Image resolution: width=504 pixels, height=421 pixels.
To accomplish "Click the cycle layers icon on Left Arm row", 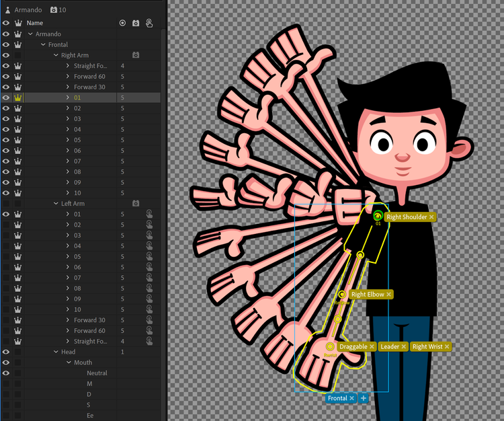I will pos(136,203).
